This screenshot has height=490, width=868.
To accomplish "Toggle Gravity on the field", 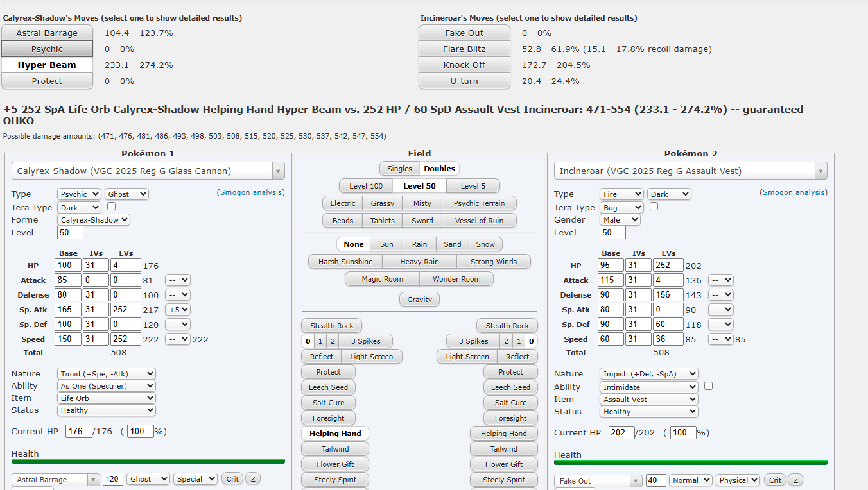I will (x=420, y=300).
